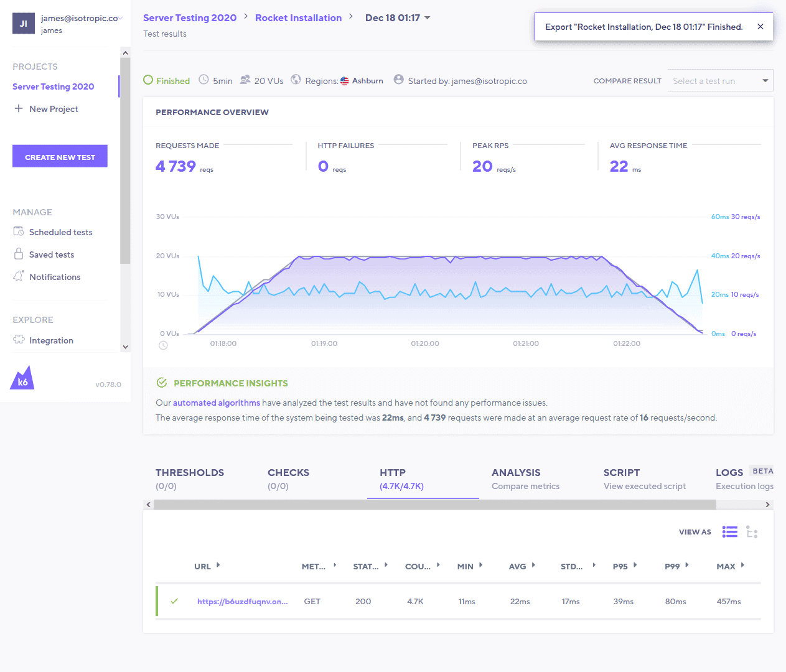Follow the automated algorithms link

(x=217, y=403)
